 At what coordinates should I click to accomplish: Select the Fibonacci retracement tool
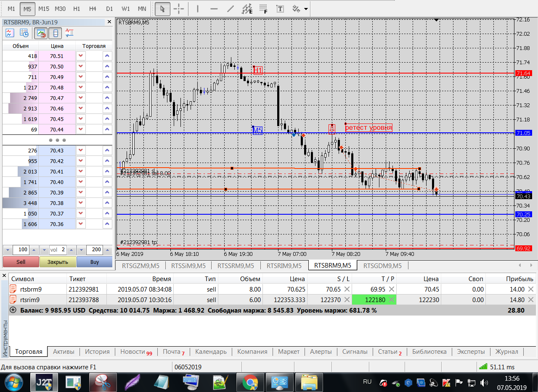click(263, 8)
